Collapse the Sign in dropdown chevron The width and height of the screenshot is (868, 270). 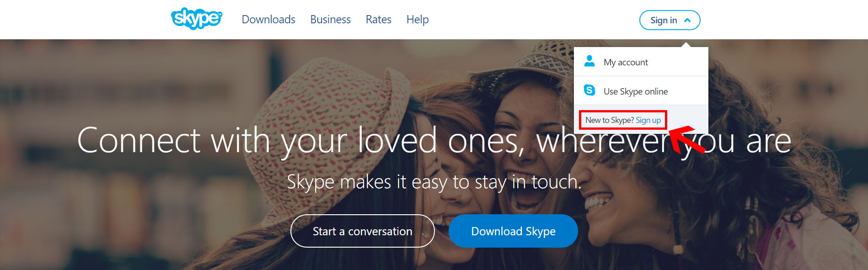click(687, 20)
